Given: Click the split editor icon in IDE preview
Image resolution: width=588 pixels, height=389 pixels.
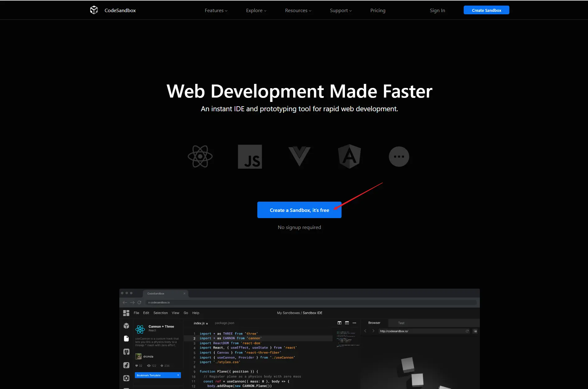Looking at the screenshot, I should tap(339, 323).
